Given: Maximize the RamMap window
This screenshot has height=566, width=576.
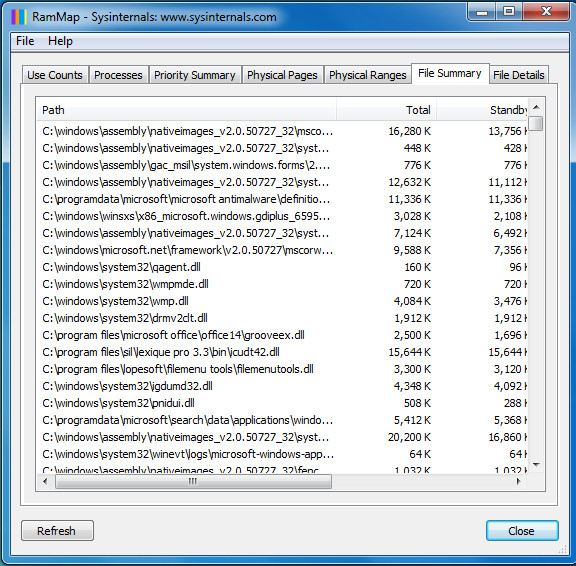Looking at the screenshot, I should 509,12.
